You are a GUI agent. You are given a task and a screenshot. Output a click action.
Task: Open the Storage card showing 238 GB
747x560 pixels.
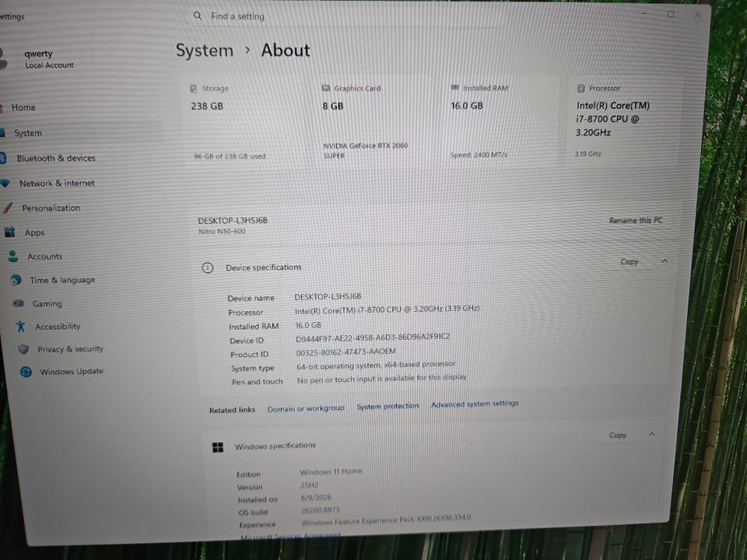coord(247,122)
